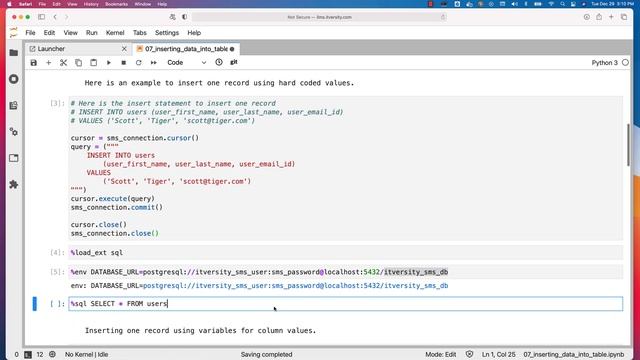The height and width of the screenshot is (360, 640).
Task: Select the 07_inserting_data_into_table tab
Action: click(x=186, y=49)
